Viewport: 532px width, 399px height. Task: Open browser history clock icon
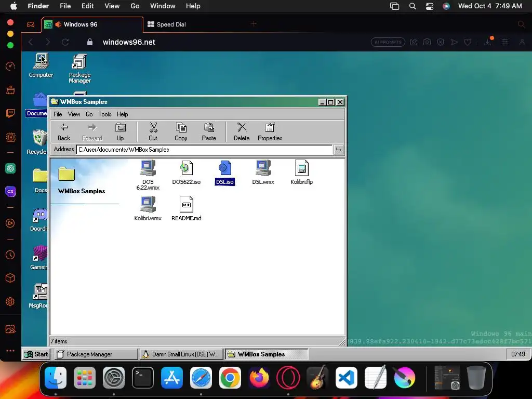tap(10, 255)
